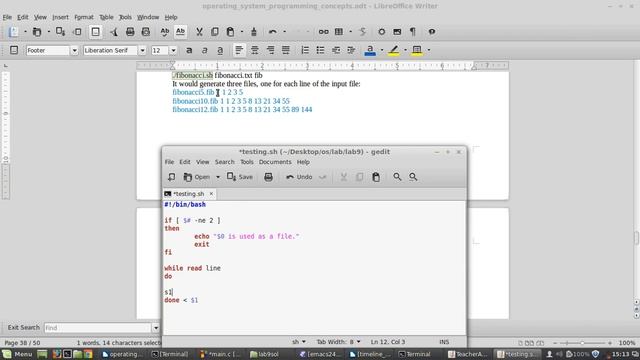Toggle Italic formatting in Writer
This screenshot has height=360, width=640.
click(204, 50)
